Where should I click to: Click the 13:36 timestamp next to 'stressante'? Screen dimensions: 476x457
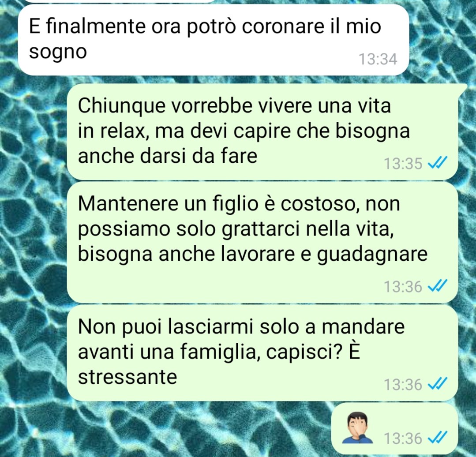[403, 384]
